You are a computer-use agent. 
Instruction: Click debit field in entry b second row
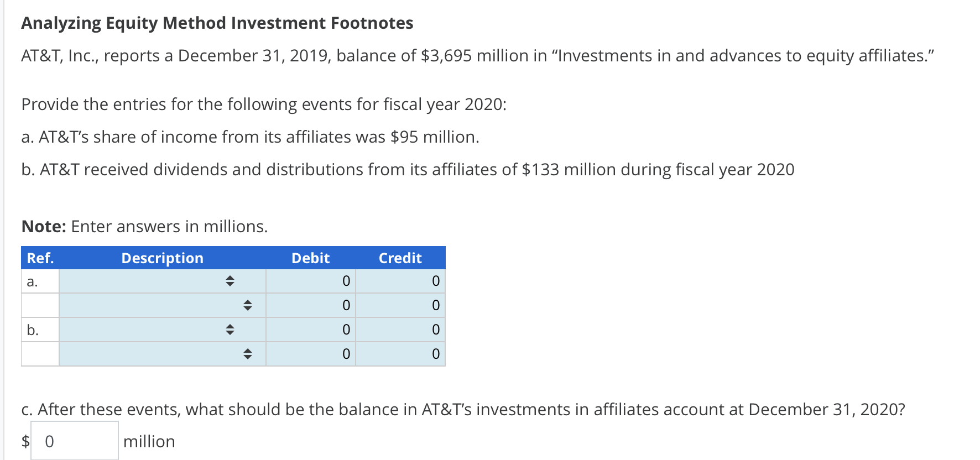[x=311, y=354]
